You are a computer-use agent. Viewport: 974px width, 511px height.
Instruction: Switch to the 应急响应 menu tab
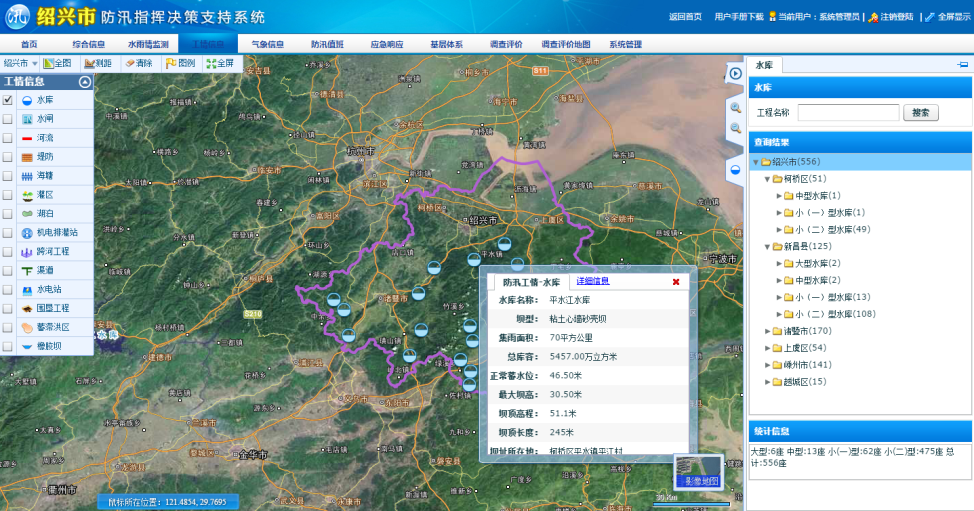(x=387, y=44)
